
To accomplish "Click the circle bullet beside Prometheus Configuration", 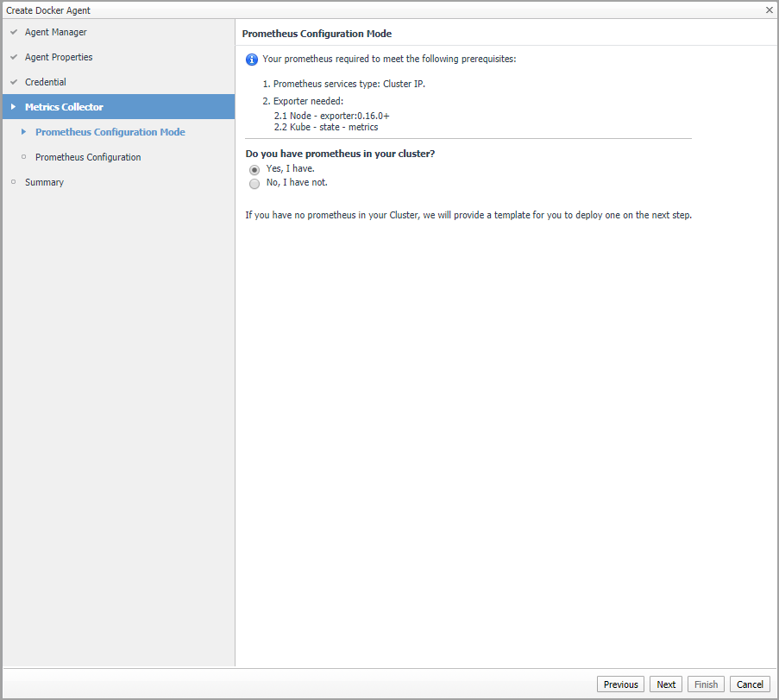I will coord(23,156).
